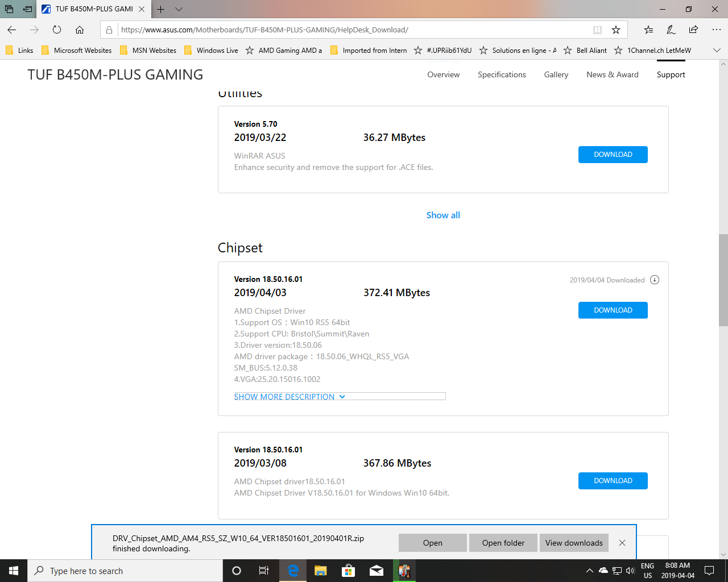Download AMD Chipset driver dated 2019/03/08
Image resolution: width=728 pixels, height=582 pixels.
613,481
